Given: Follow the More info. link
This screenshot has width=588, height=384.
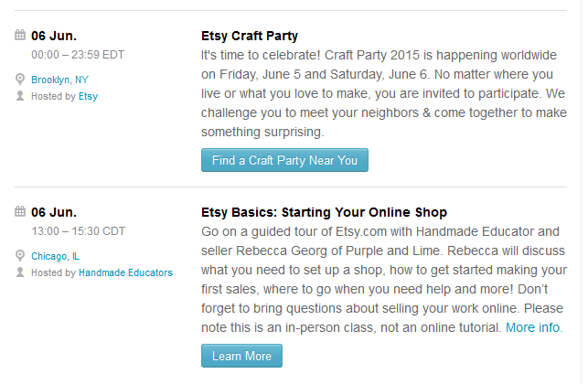Looking at the screenshot, I should 534,326.
